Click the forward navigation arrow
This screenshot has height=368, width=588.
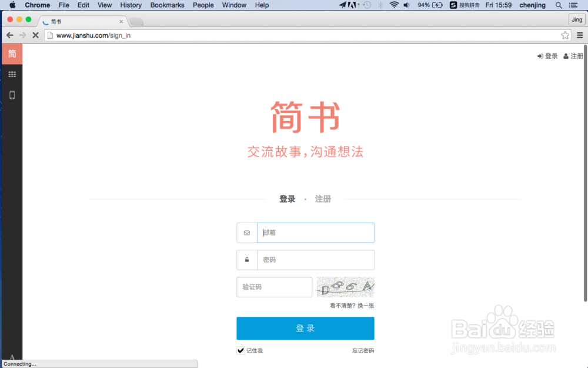(22, 35)
